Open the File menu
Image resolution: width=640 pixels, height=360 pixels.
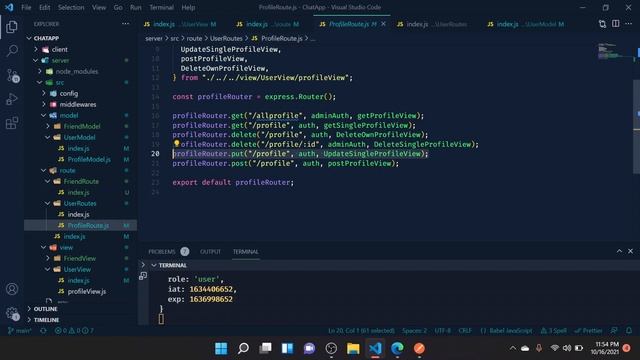26,7
